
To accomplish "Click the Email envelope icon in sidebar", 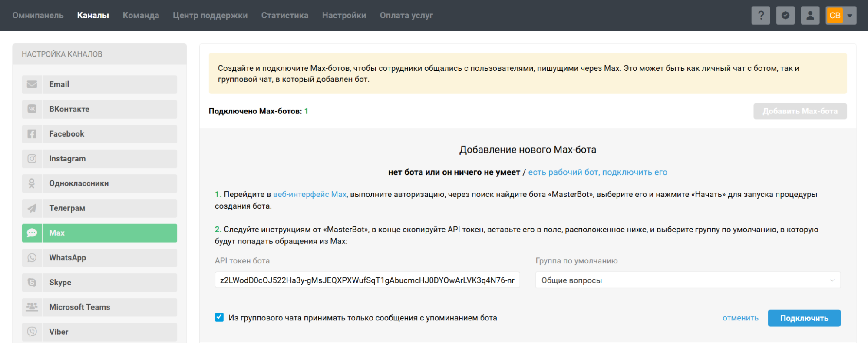I will pyautogui.click(x=32, y=84).
